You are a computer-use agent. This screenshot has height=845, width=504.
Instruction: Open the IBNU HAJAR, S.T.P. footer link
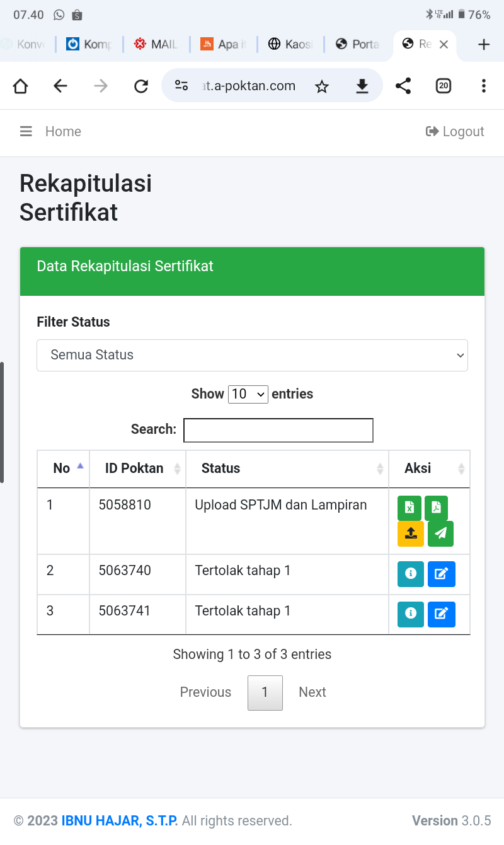120,820
